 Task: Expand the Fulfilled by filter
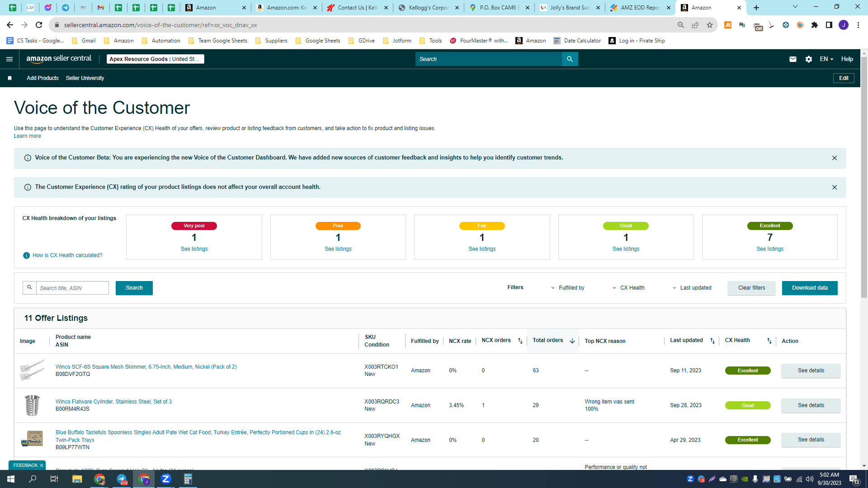pos(567,288)
